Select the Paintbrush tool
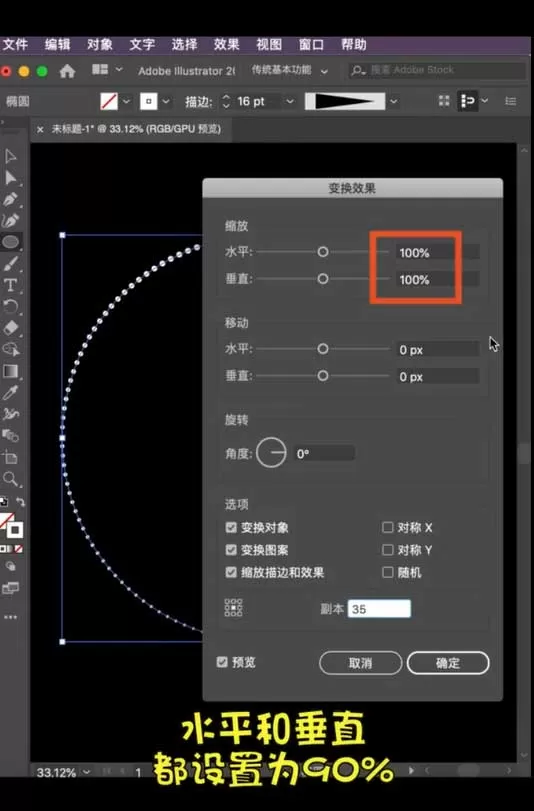534x811 pixels. click(10, 264)
